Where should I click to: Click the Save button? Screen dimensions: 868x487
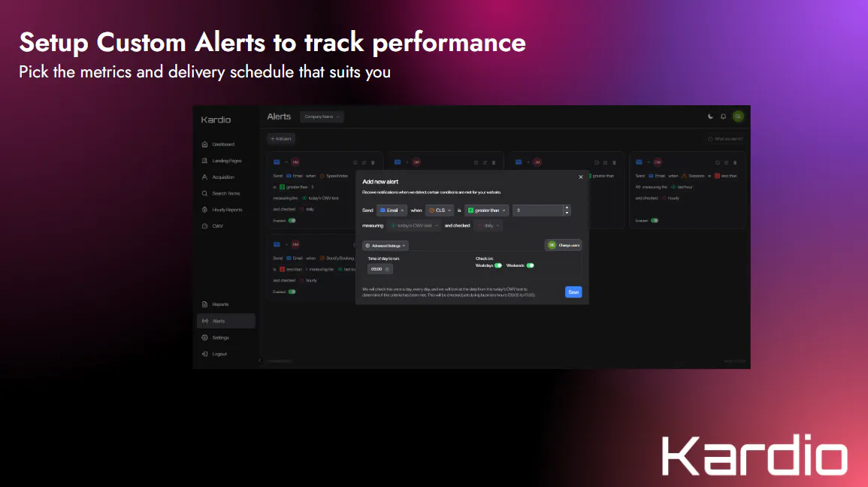point(573,292)
